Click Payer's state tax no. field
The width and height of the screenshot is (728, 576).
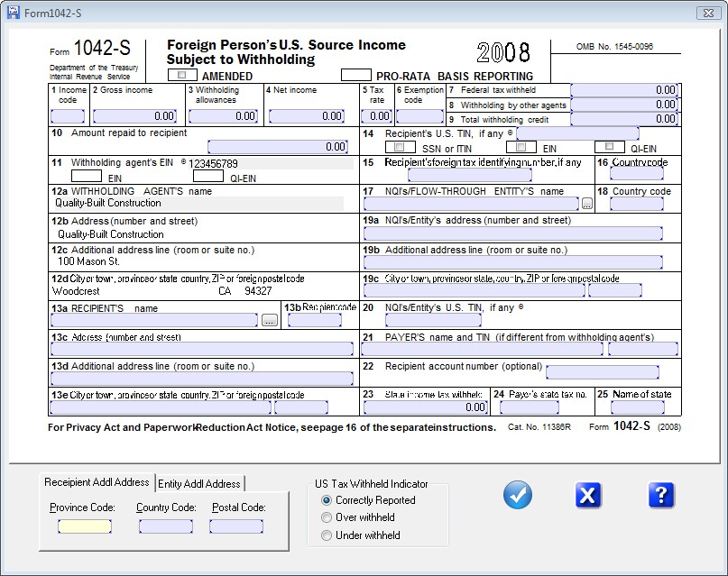530,407
